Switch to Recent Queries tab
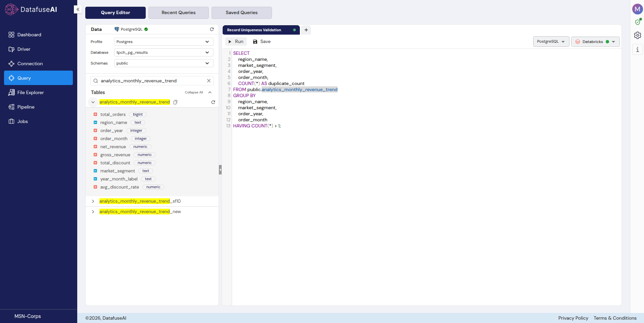The height and width of the screenshot is (323, 644). [x=179, y=13]
